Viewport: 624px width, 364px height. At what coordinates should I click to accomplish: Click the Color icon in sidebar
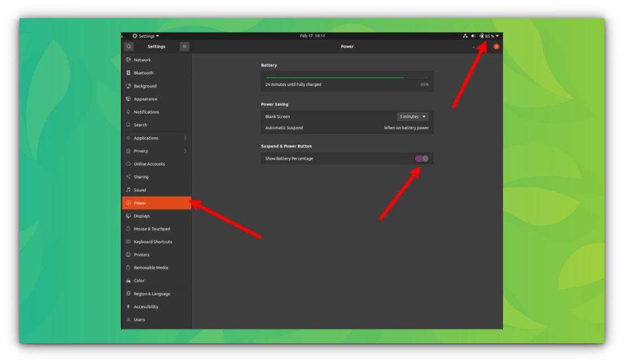click(128, 280)
